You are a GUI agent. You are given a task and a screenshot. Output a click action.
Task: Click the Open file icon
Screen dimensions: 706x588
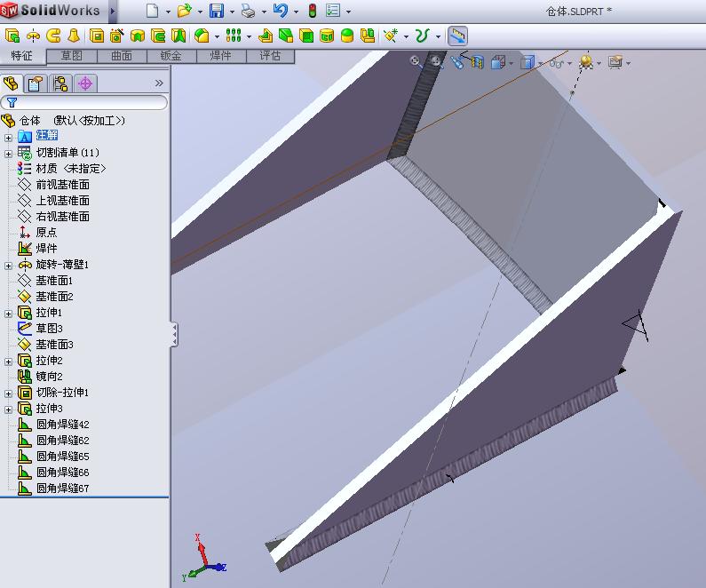point(184,11)
